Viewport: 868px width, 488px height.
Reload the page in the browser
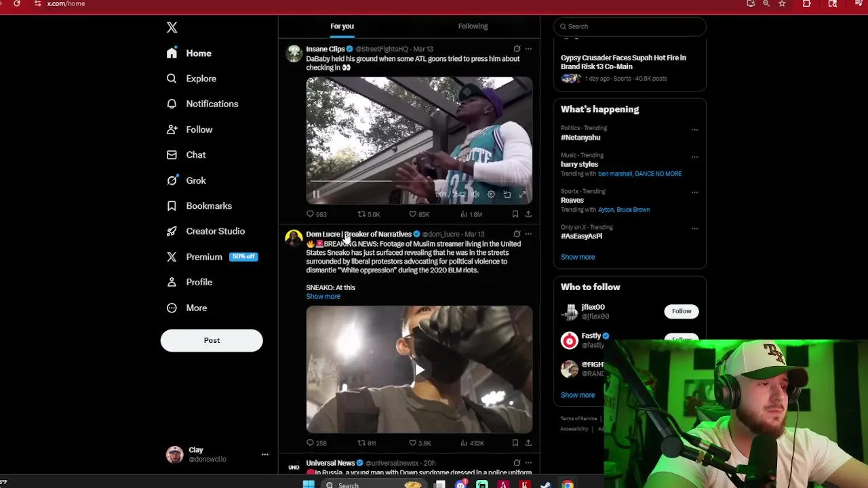[16, 3]
